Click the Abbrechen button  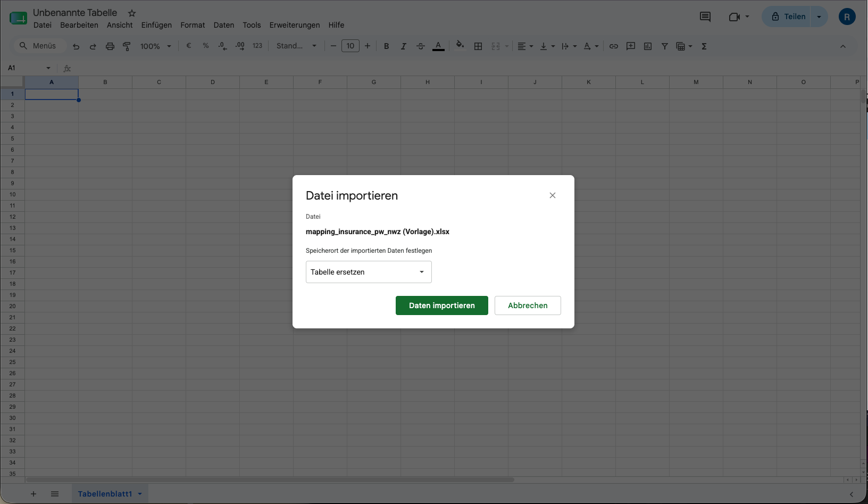[x=528, y=305]
